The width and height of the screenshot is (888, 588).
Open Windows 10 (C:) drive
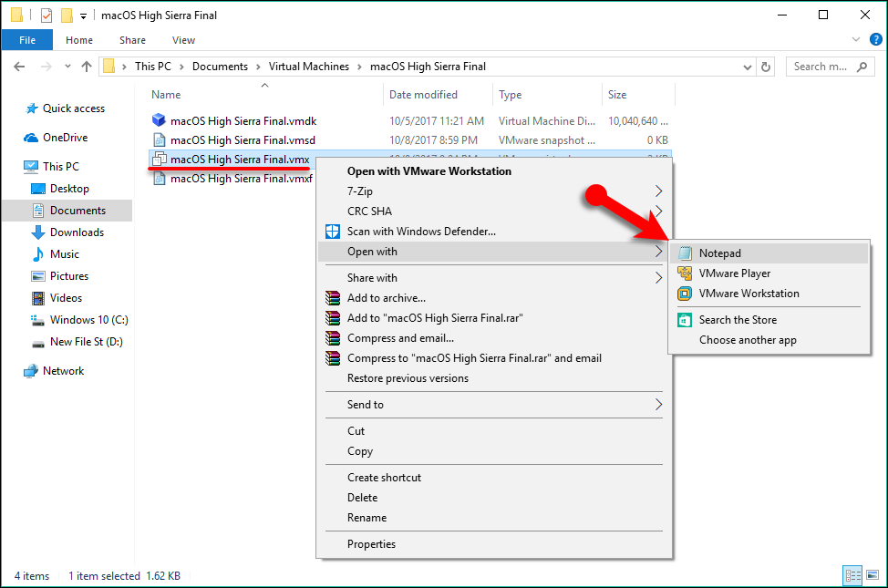(89, 320)
